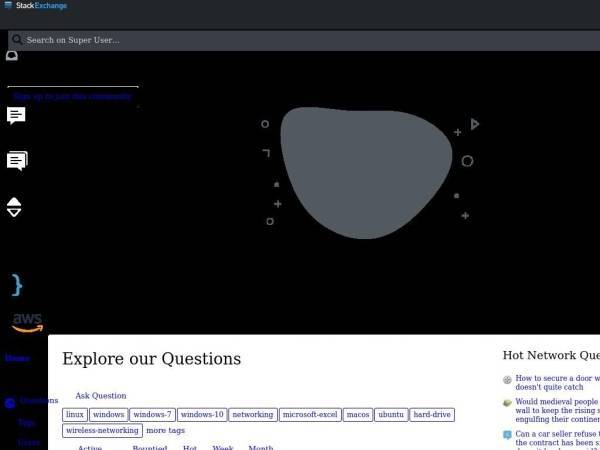The width and height of the screenshot is (600, 450).
Task: Open the Stack Exchange network logo
Action: pyautogui.click(x=35, y=5)
